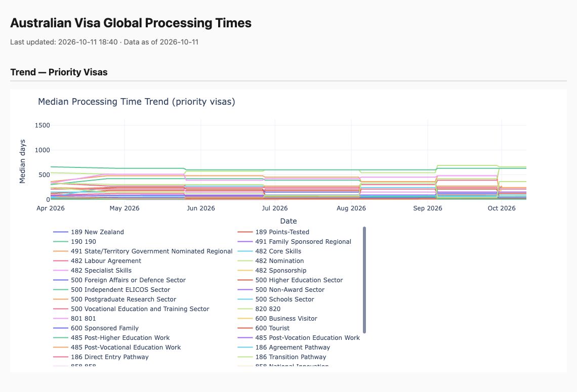The height and width of the screenshot is (392, 577).
Task: Click the Apr 2026 x-axis label
Action: pyautogui.click(x=51, y=208)
